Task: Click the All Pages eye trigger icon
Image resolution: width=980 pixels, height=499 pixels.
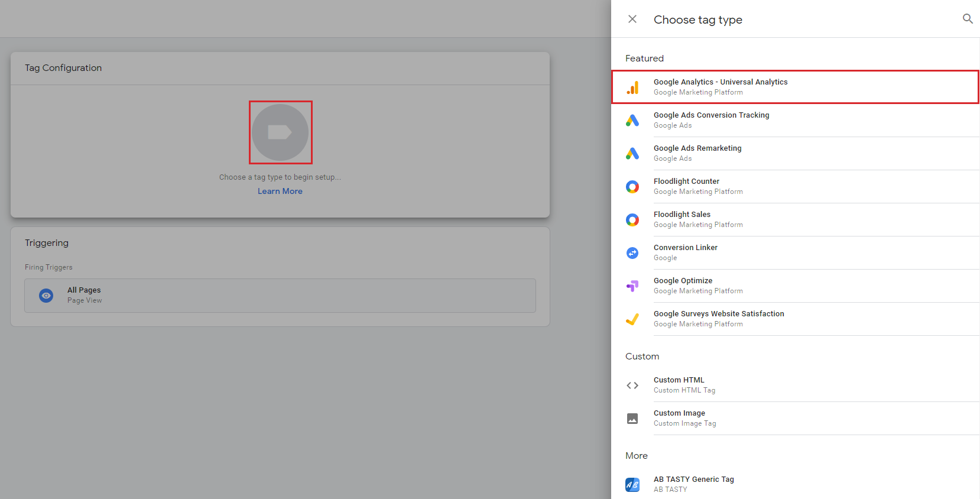Action: 46,296
